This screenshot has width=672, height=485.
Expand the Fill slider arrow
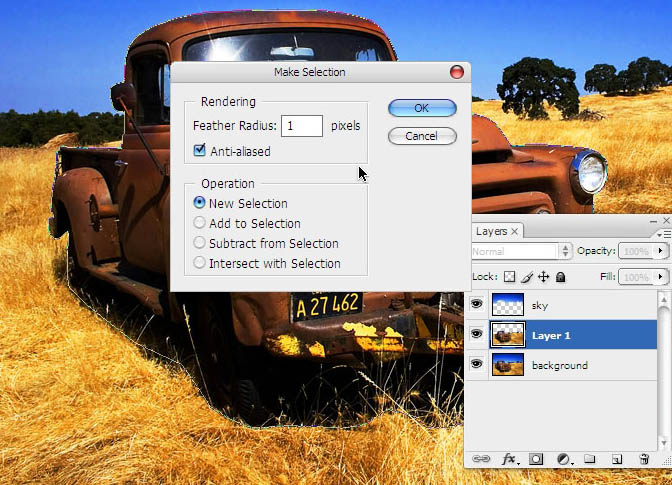pos(661,277)
